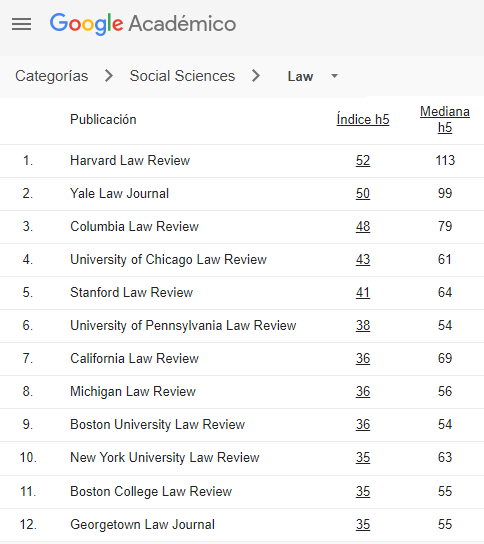Open the Law subcategory dropdown arrow

(x=334, y=76)
